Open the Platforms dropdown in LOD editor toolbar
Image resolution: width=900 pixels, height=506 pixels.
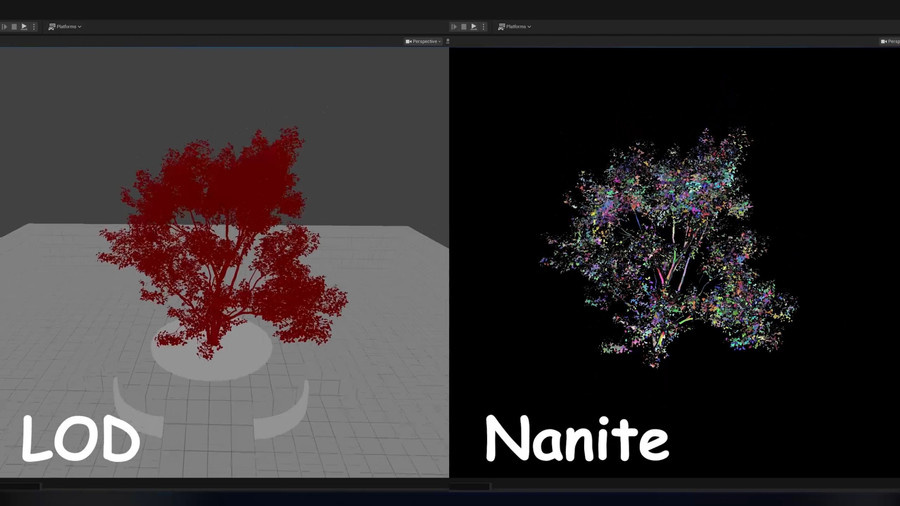coord(65,26)
